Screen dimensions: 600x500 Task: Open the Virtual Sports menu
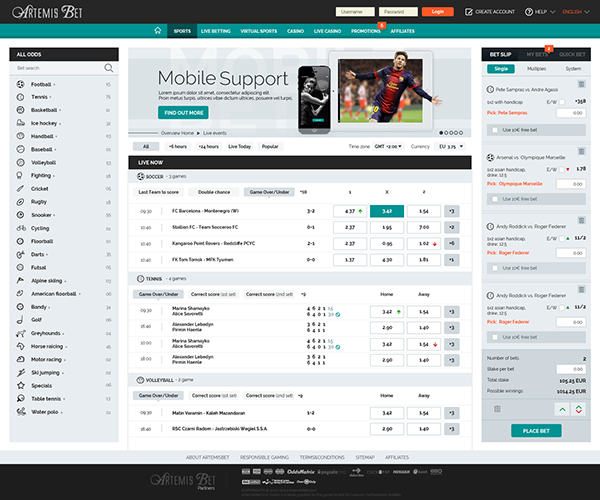[258, 31]
